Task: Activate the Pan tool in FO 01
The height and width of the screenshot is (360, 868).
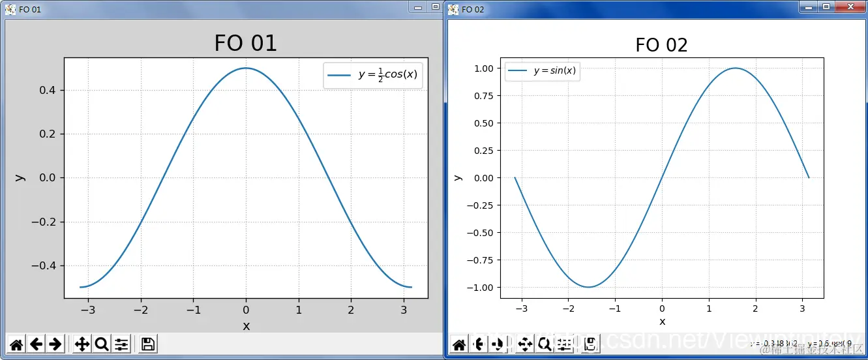Action: 82,344
